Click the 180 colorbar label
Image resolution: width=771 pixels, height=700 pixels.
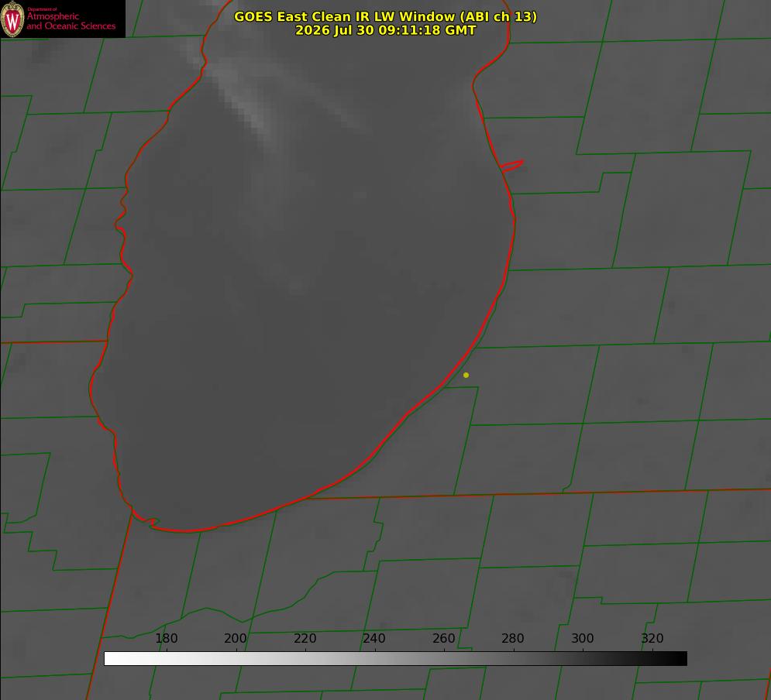tap(166, 638)
